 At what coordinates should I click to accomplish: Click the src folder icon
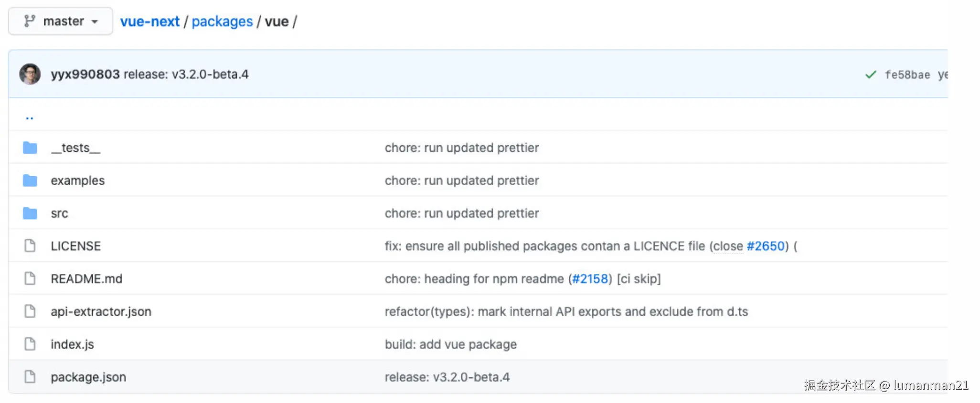30,213
